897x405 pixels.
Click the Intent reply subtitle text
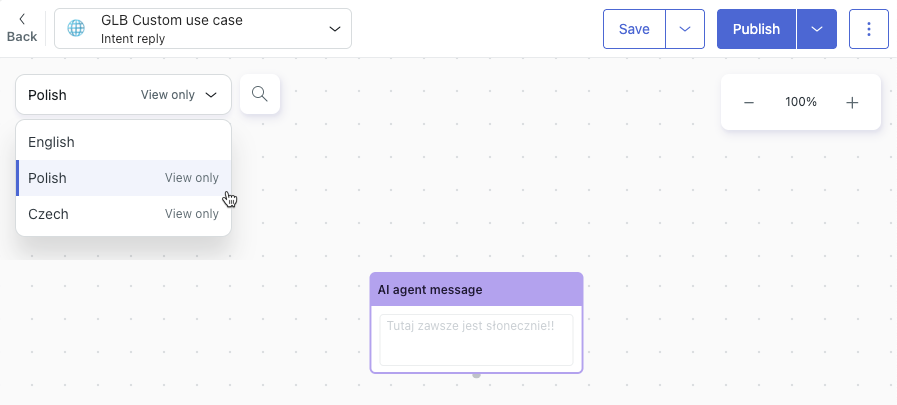pyautogui.click(x=133, y=39)
